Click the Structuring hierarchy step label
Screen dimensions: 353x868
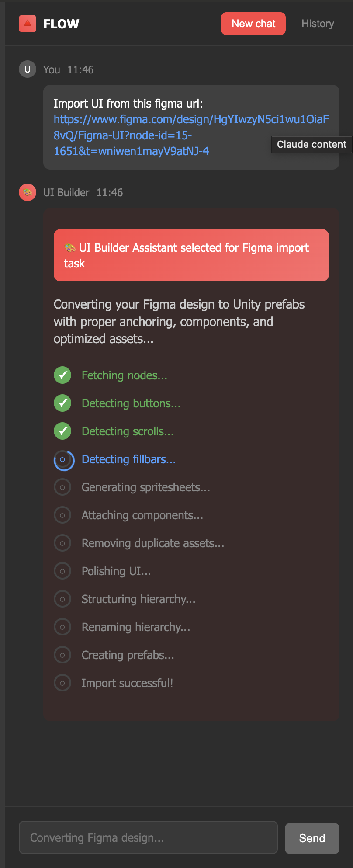[138, 599]
